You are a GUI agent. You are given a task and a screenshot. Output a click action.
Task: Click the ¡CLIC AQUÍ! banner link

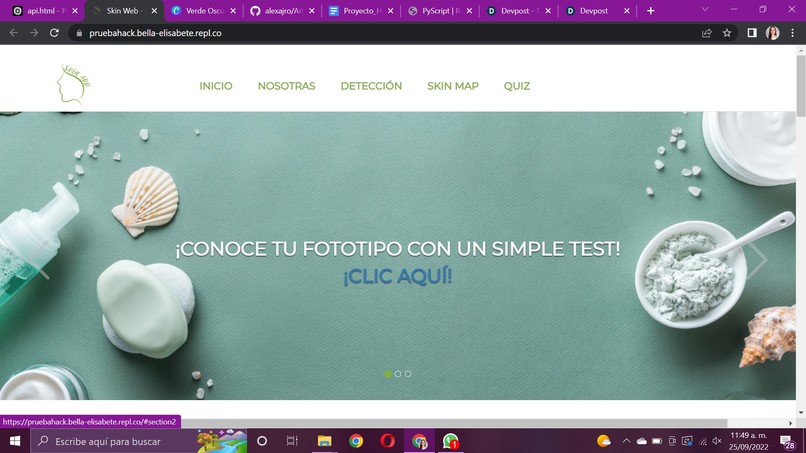point(398,276)
